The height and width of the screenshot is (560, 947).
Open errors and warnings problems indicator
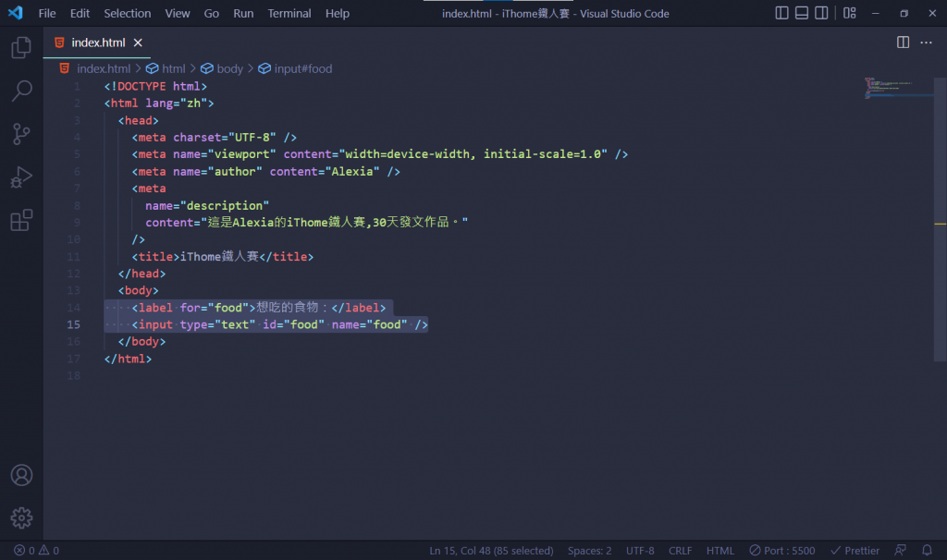click(36, 551)
